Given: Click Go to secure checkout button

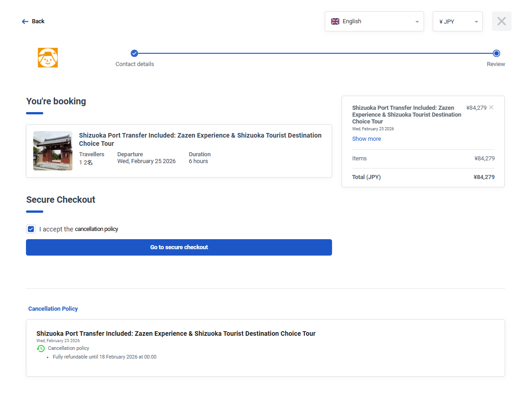Looking at the screenshot, I should [x=179, y=247].
